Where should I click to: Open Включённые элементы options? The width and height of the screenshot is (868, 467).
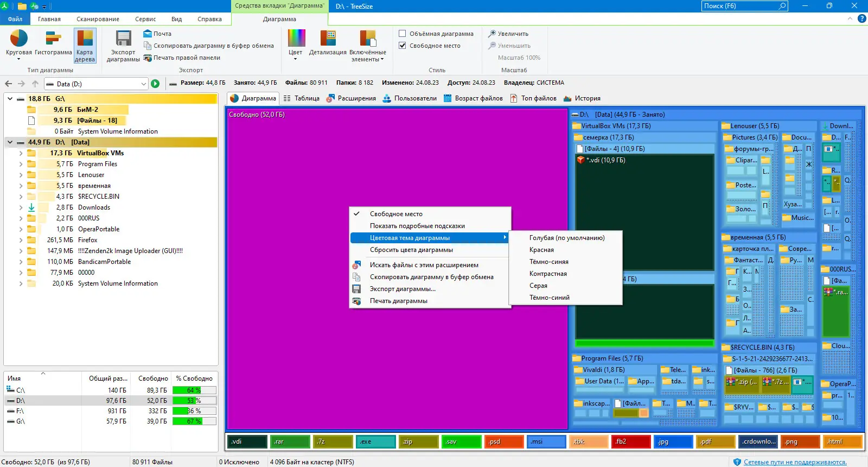coord(368,46)
